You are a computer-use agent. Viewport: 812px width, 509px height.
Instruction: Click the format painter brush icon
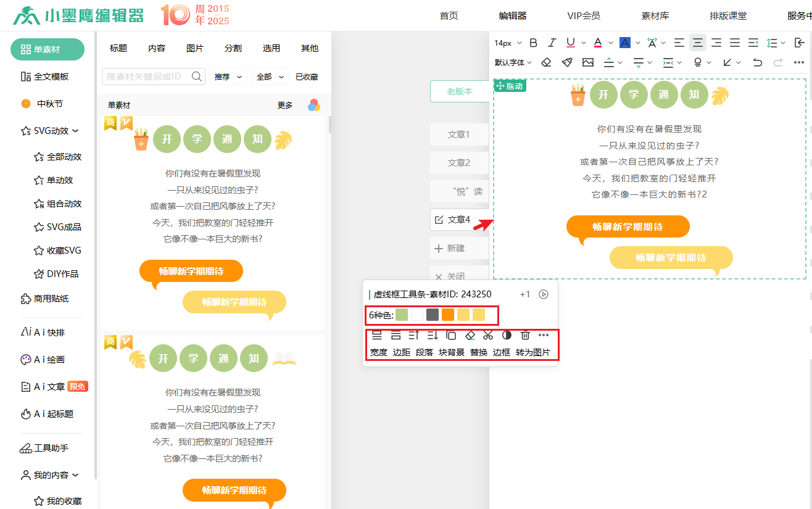pyautogui.click(x=566, y=62)
